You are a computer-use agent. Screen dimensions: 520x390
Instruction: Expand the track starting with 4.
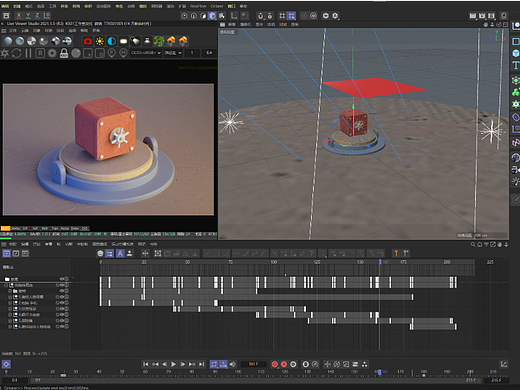pyautogui.click(x=10, y=315)
